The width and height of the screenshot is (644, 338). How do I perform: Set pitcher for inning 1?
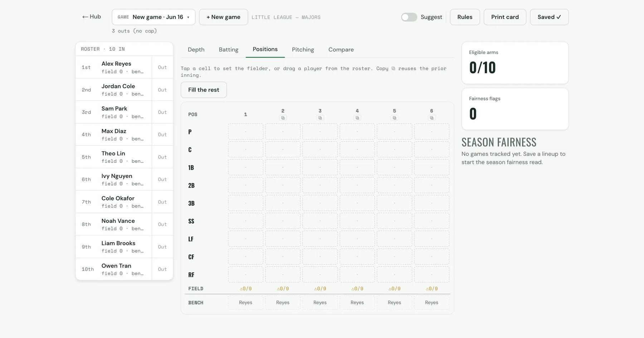[x=245, y=131]
